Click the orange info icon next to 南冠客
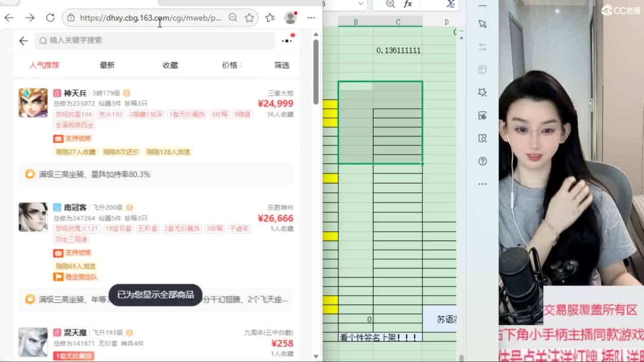 [129, 207]
